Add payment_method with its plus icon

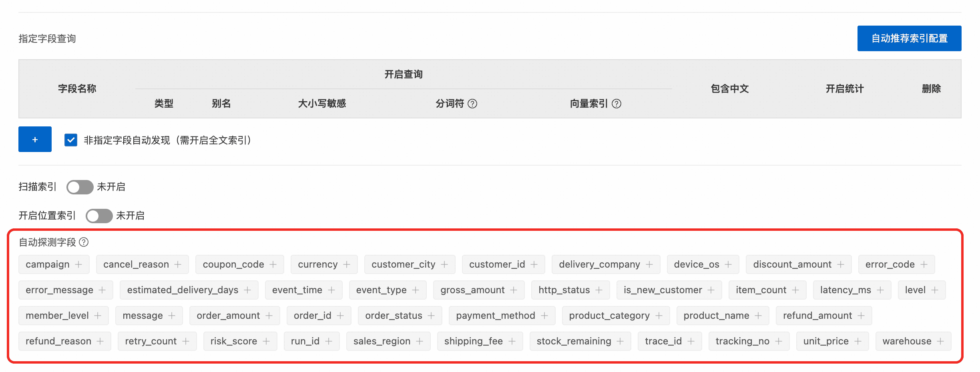click(544, 316)
